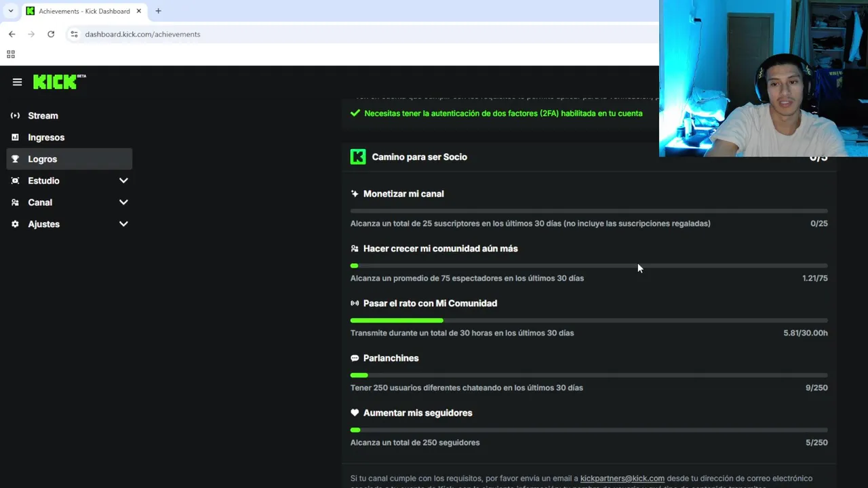The image size is (868, 488).
Task: Click the Pasar el rato con Mi Comunidad title
Action: (430, 303)
